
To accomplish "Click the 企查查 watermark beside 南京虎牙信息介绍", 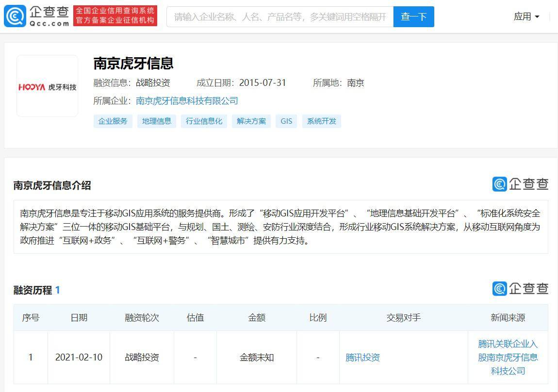I will (520, 184).
